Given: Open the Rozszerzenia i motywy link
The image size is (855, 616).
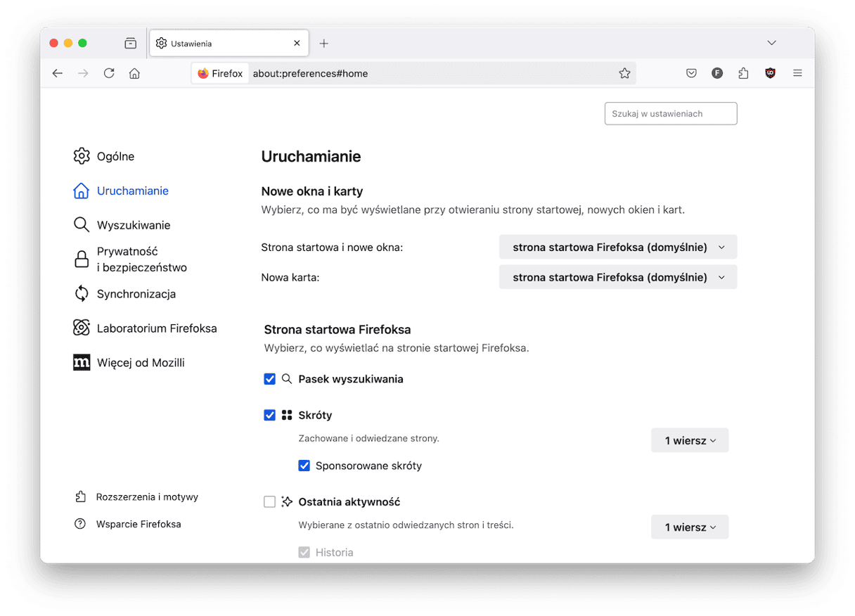Looking at the screenshot, I should tap(147, 496).
